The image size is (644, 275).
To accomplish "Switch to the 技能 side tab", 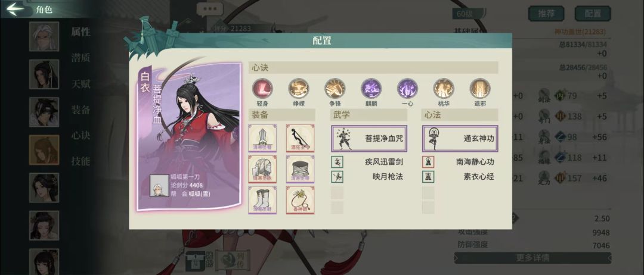I will (x=80, y=161).
